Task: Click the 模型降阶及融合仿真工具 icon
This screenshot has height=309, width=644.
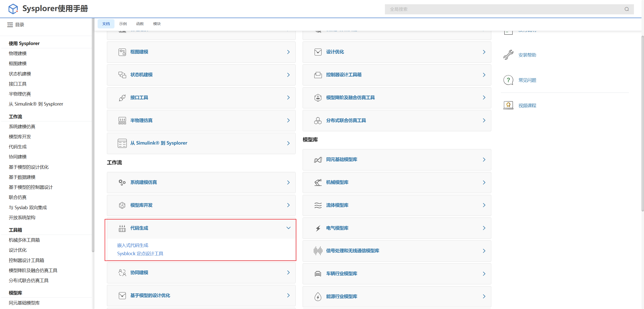Action: click(x=318, y=98)
